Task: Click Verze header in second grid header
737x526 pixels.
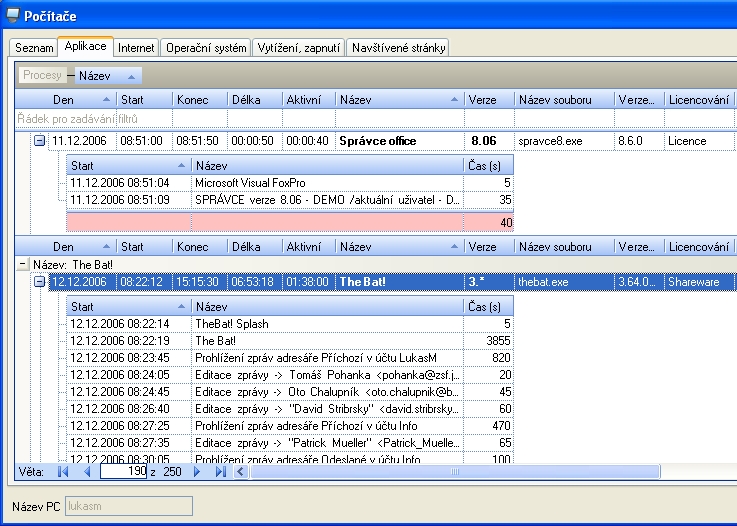Action: (x=489, y=247)
